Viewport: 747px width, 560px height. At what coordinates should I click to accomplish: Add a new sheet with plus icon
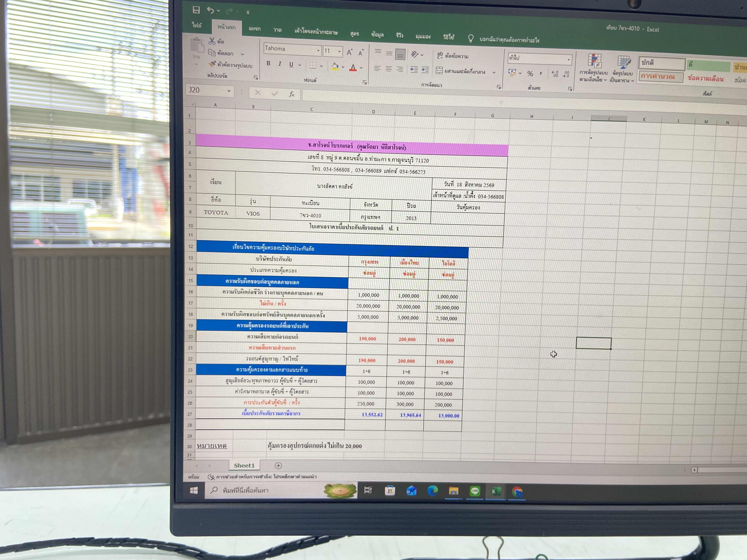point(278,466)
